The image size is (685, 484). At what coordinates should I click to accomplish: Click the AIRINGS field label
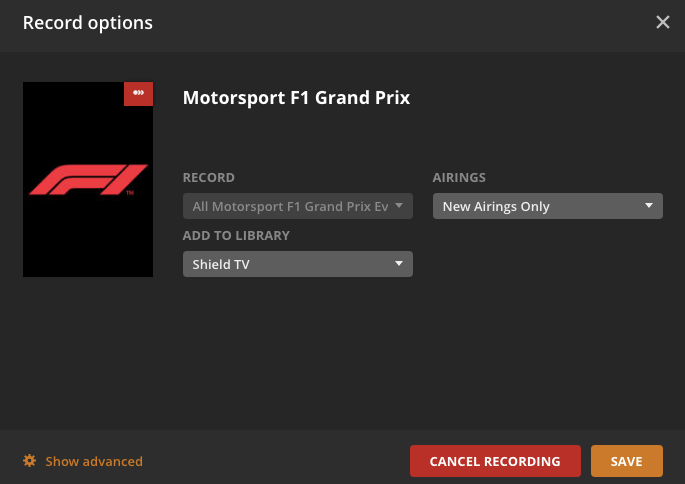coord(459,177)
